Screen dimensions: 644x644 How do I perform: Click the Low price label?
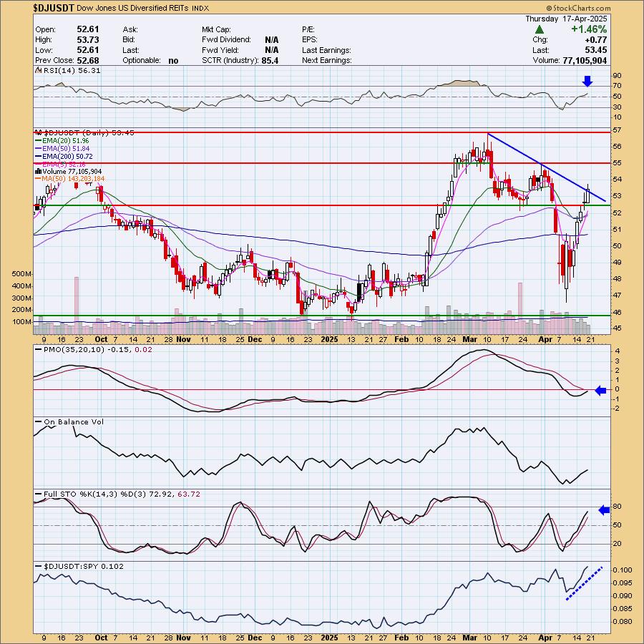pos(44,50)
